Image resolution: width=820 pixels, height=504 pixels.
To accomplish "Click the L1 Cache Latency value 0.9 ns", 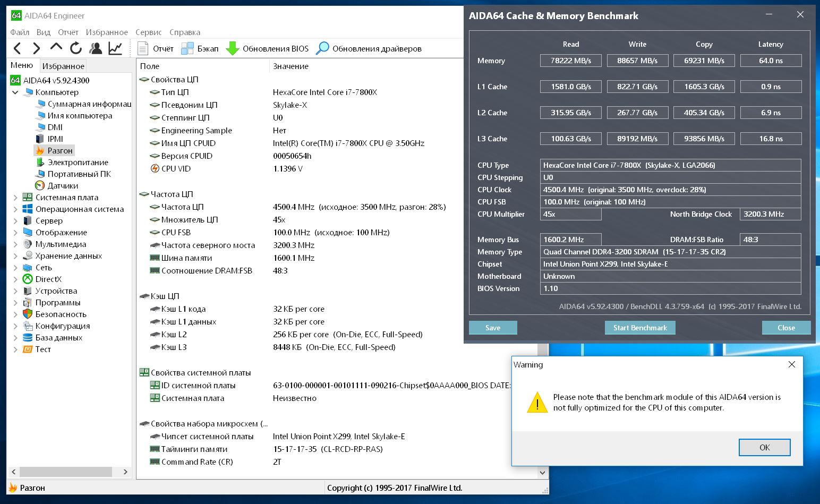I will click(771, 87).
